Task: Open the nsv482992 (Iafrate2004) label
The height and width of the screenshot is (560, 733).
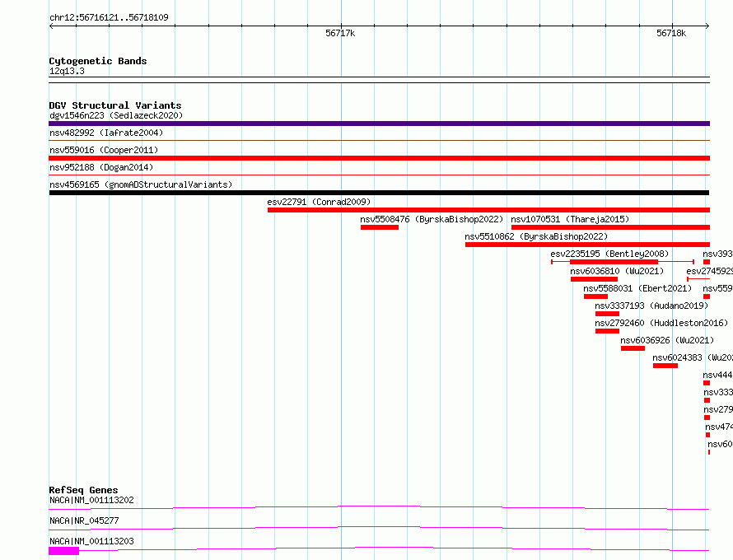Action: [x=106, y=133]
